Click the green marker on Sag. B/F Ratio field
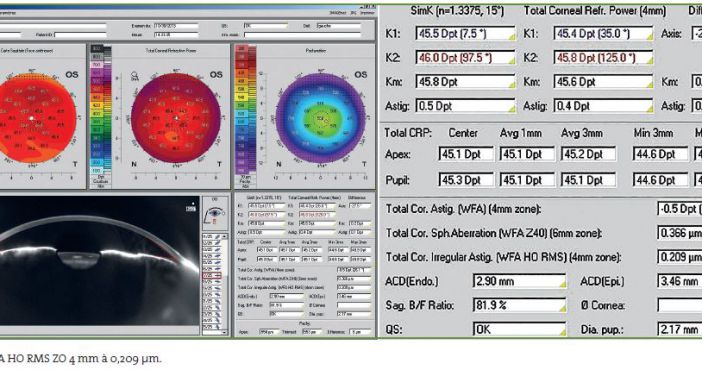This screenshot has width=702, height=370. click(562, 309)
